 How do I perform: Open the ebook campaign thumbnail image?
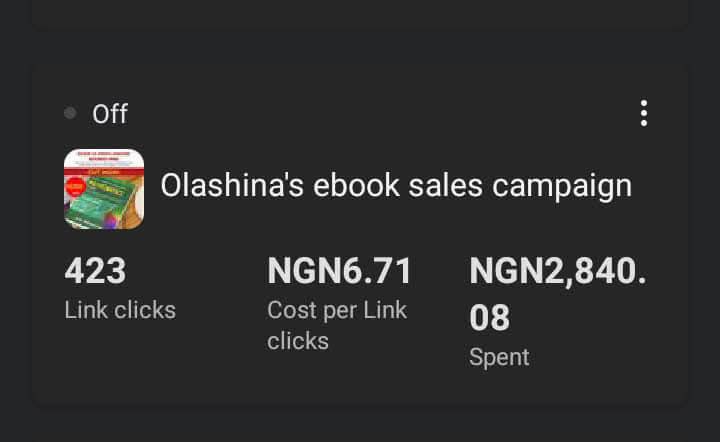104,188
